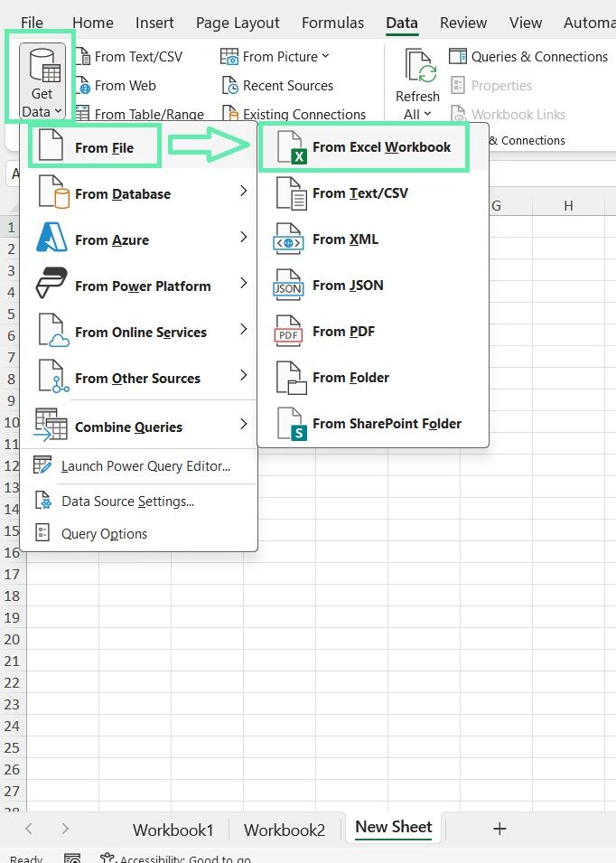The image size is (616, 863).
Task: Switch to the Insert tab
Action: coord(154,23)
